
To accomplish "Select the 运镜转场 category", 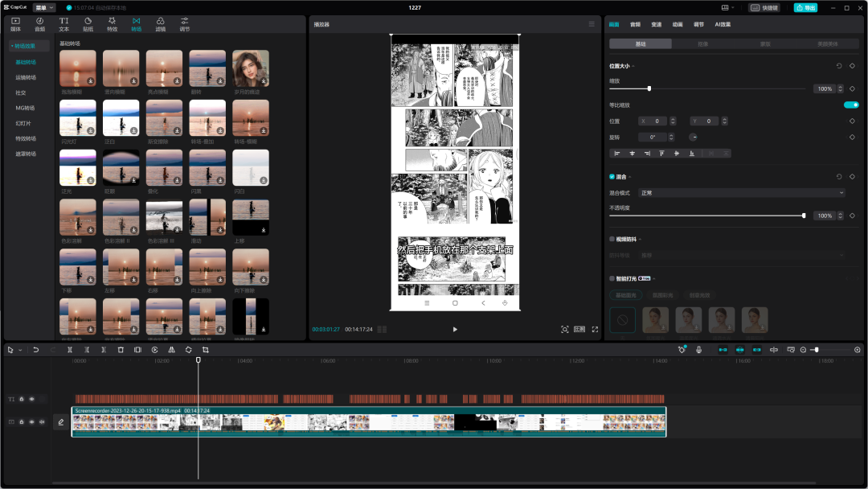I will point(26,77).
